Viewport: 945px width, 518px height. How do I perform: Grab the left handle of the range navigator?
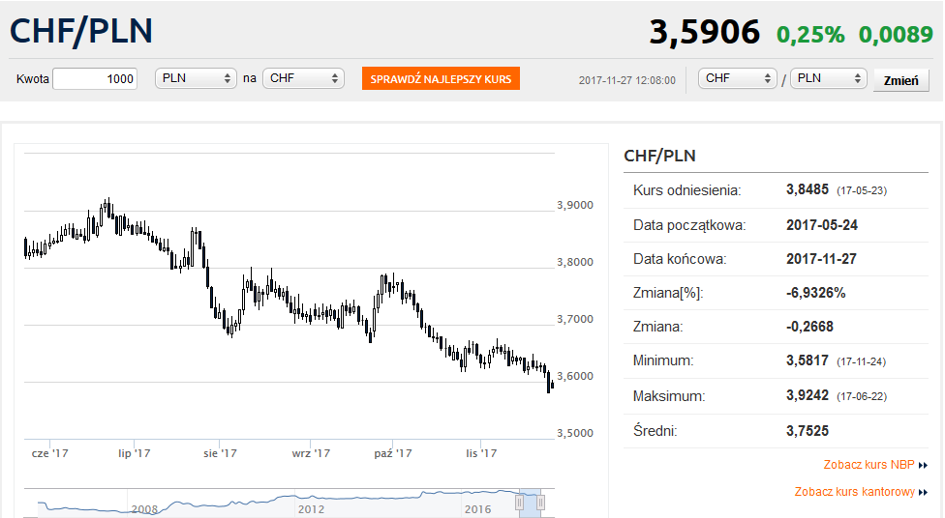point(520,502)
